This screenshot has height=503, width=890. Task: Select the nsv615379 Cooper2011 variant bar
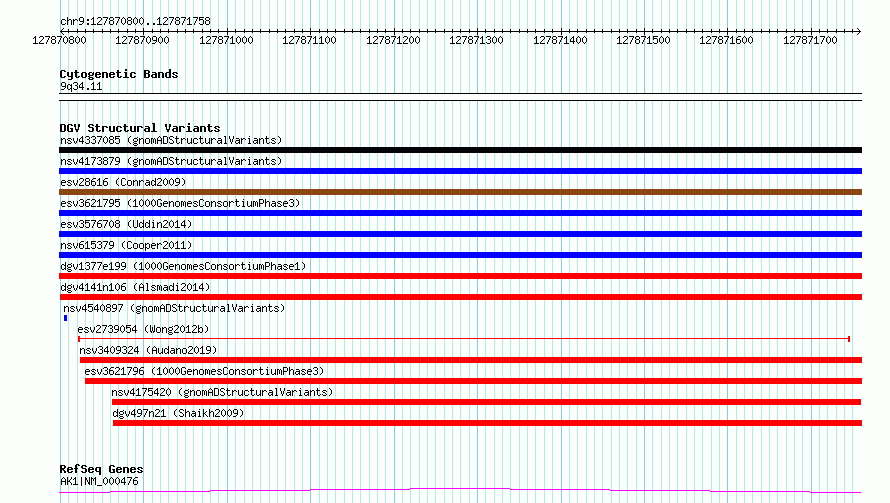click(x=460, y=255)
